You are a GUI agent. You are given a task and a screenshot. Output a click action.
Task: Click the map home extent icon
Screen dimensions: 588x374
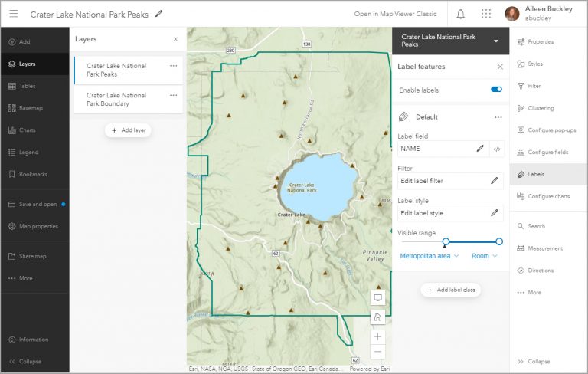coord(377,317)
